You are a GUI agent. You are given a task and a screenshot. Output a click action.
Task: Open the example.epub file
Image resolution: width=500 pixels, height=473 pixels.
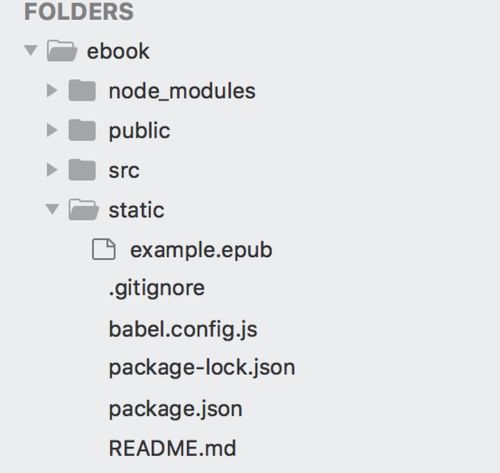[201, 250]
